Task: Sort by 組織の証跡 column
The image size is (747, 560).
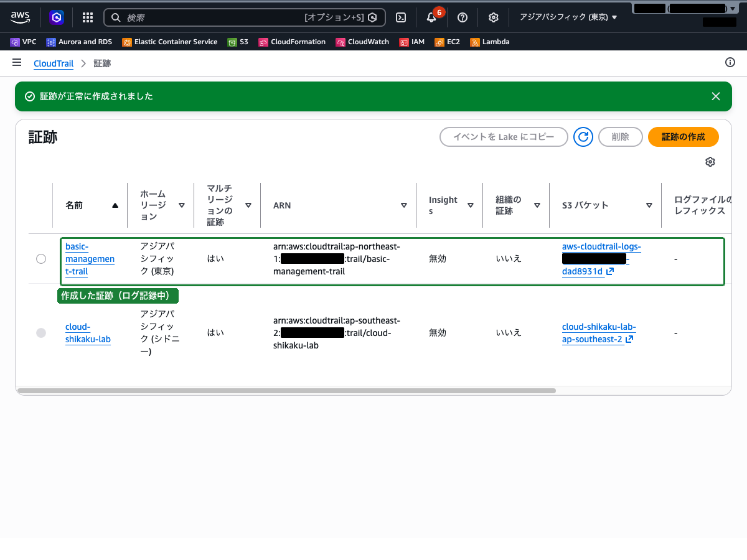Action: (x=537, y=205)
